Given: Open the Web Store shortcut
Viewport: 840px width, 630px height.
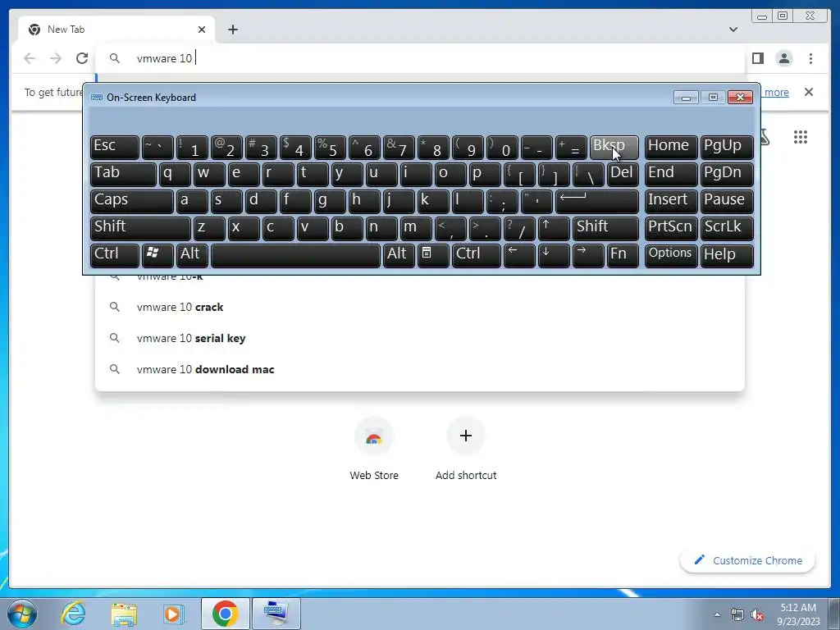Looking at the screenshot, I should pos(374,449).
